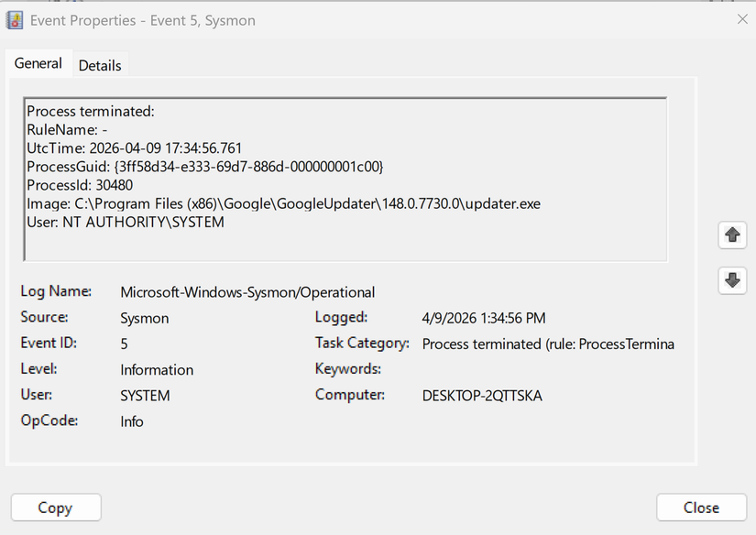The image size is (756, 535).
Task: Click the Information level indicator
Action: click(x=156, y=369)
